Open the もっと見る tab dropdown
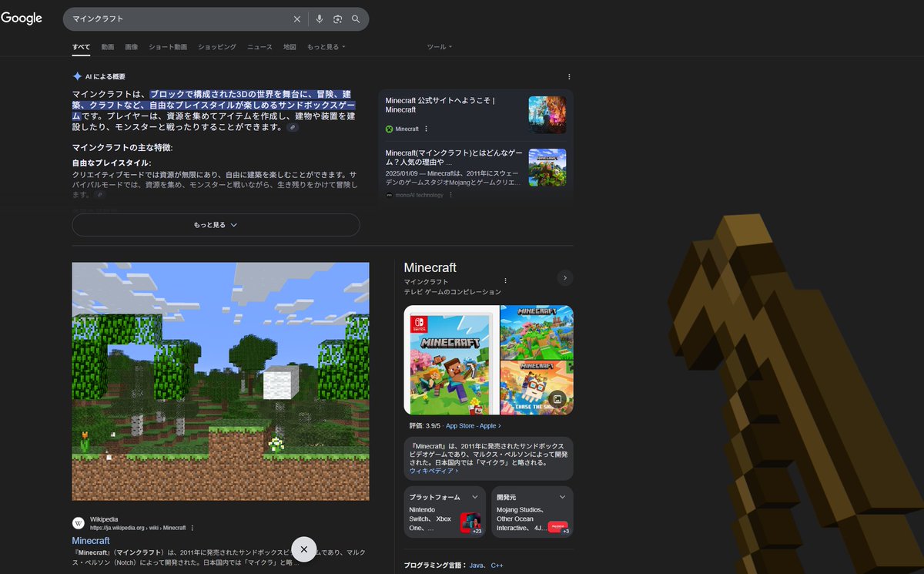The width and height of the screenshot is (924, 574). [326, 47]
